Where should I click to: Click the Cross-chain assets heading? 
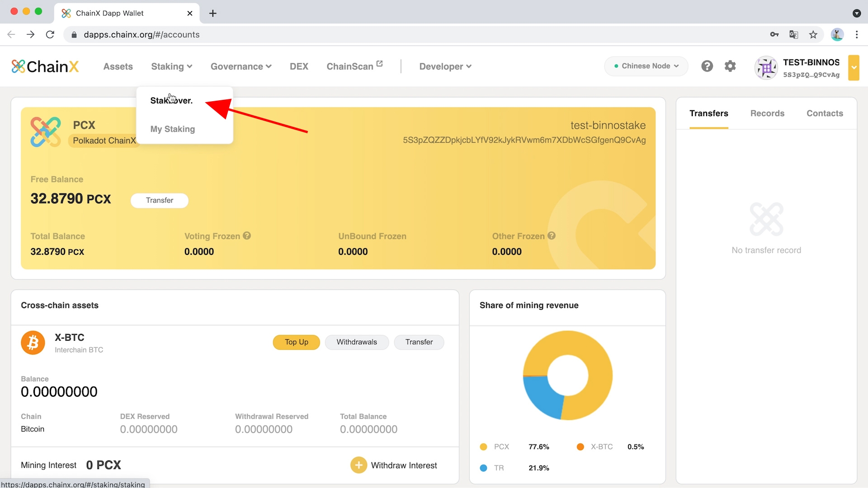point(60,305)
